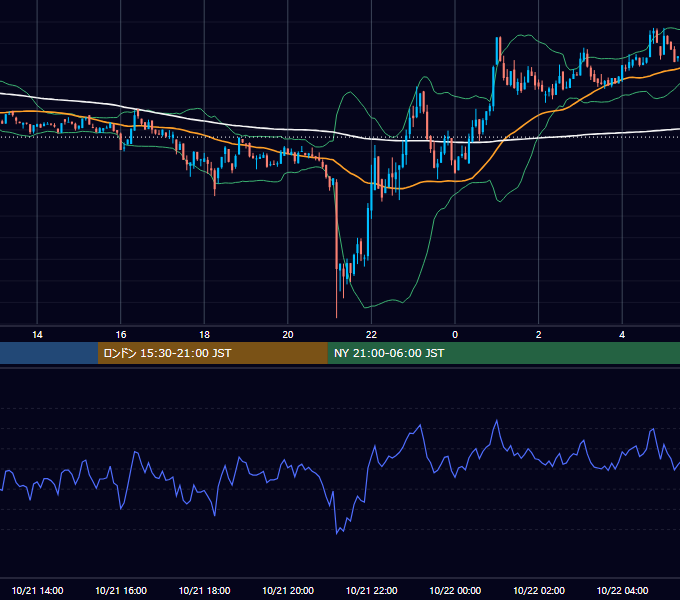
Task: Click the 4 hour label on price chart axis
Action: [x=622, y=335]
